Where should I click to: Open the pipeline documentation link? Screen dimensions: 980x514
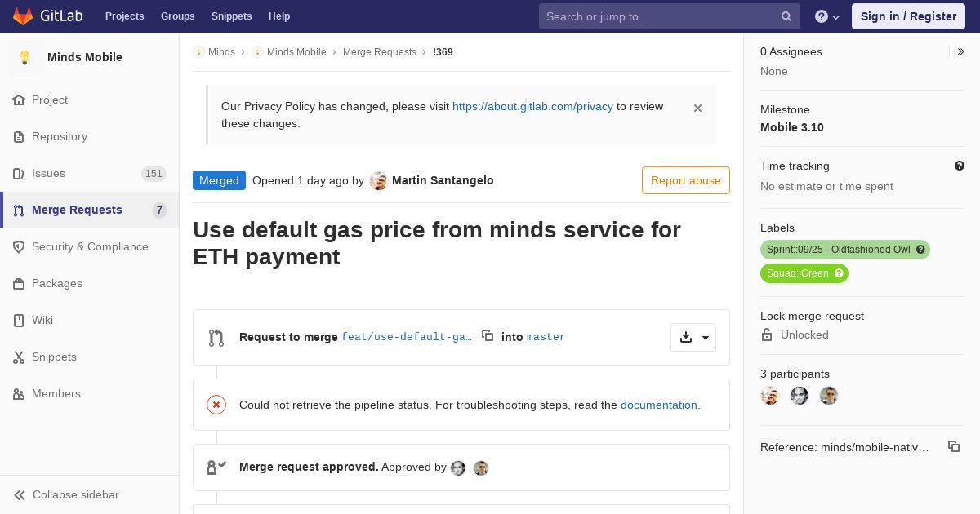tap(659, 405)
